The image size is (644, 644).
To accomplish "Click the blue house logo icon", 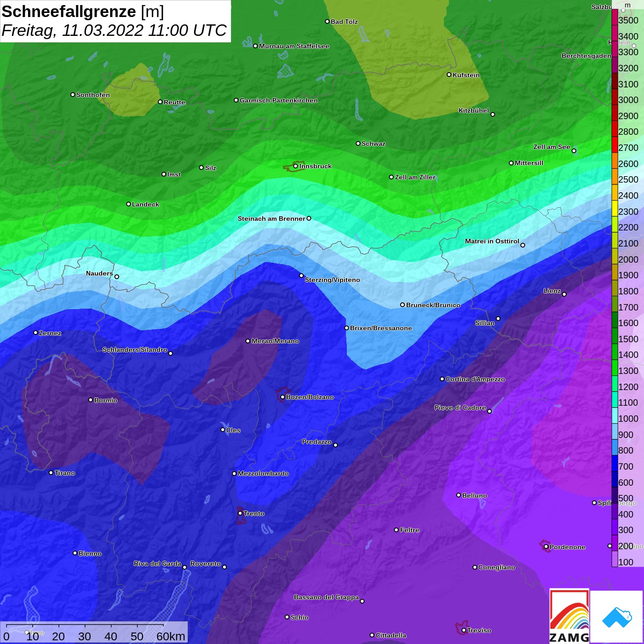I will [x=617, y=617].
